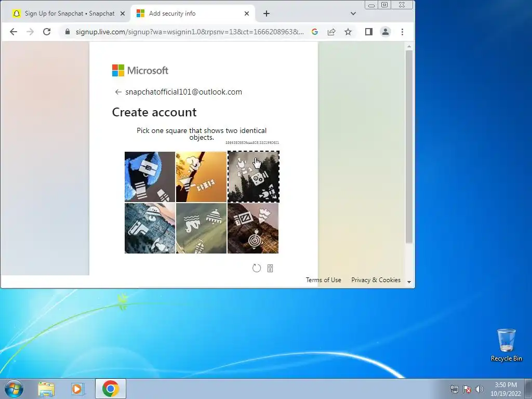
Task: Click the snapchatofficial101@outlook.com text
Action: [x=183, y=92]
